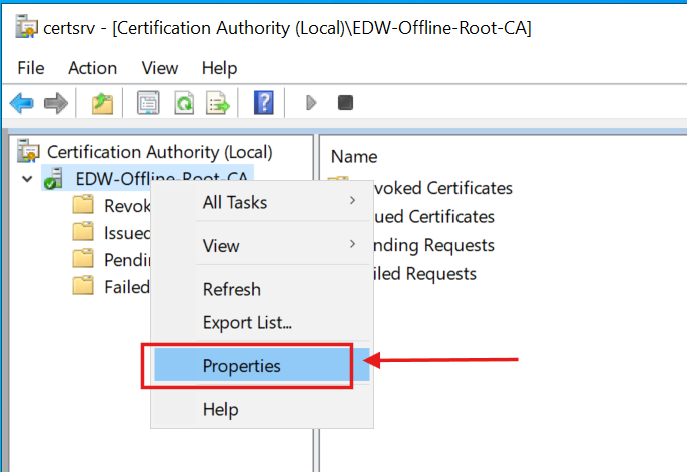This screenshot has height=472, width=687.
Task: Click the Forward arrow toolbar icon
Action: 56,103
